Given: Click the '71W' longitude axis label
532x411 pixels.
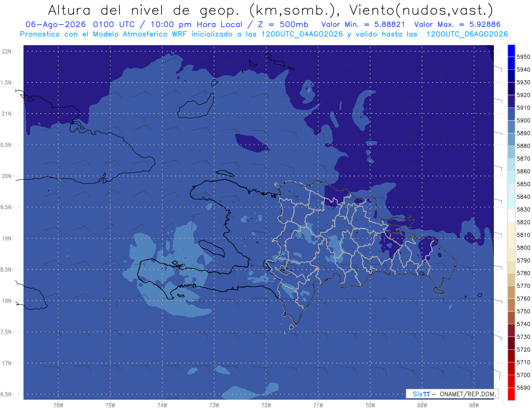Looking at the screenshot, I should pyautogui.click(x=318, y=405).
